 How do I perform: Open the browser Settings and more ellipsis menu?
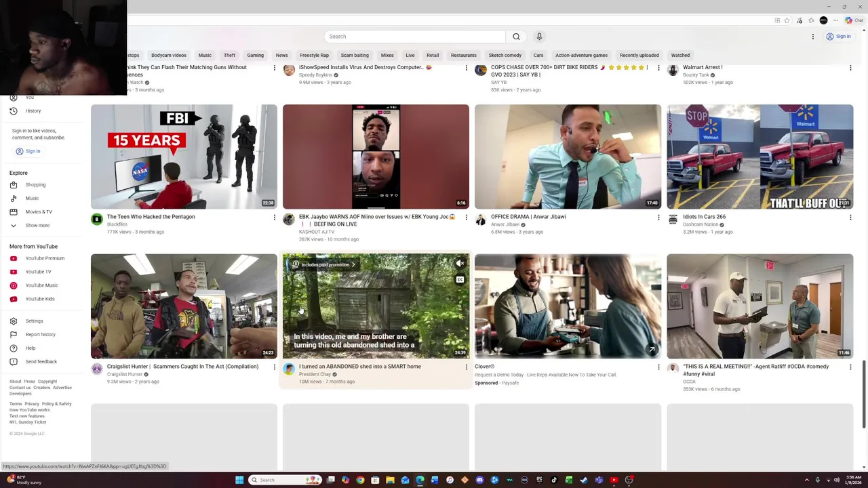pyautogui.click(x=835, y=20)
